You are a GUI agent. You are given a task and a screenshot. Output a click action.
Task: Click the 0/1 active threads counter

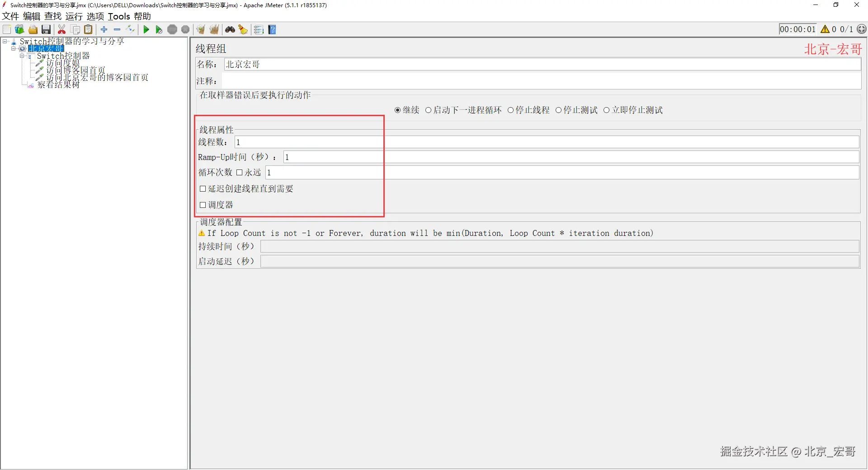click(x=847, y=29)
